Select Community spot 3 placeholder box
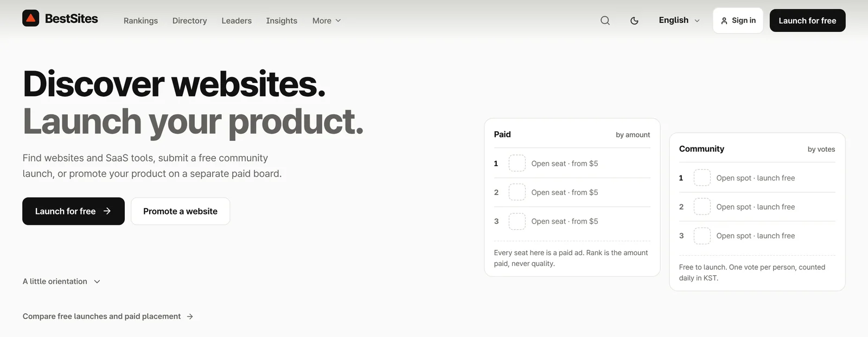 (x=702, y=236)
